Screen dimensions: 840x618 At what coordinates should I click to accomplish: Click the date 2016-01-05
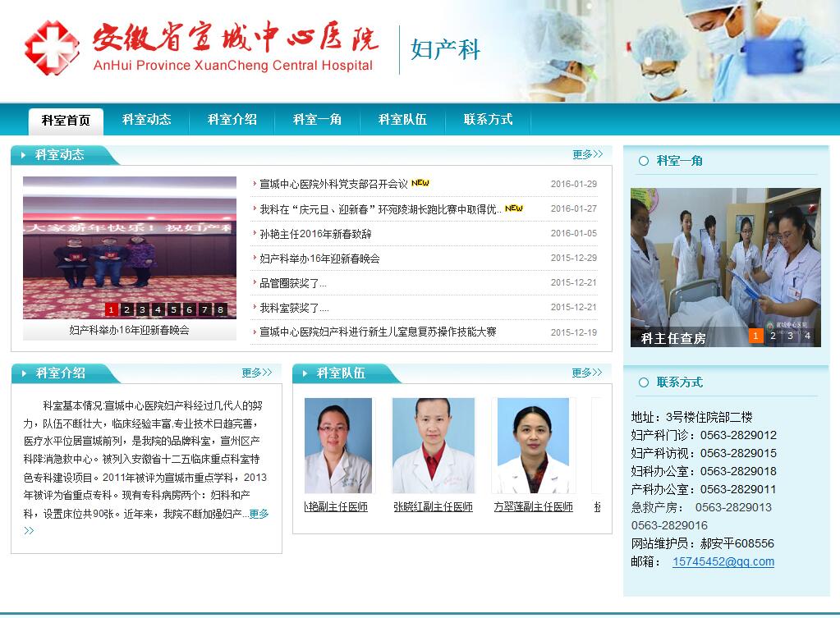pos(574,233)
